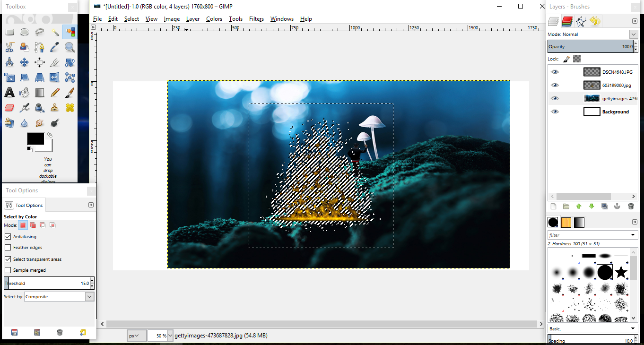
Task: Open the File menu
Action: pyautogui.click(x=97, y=19)
